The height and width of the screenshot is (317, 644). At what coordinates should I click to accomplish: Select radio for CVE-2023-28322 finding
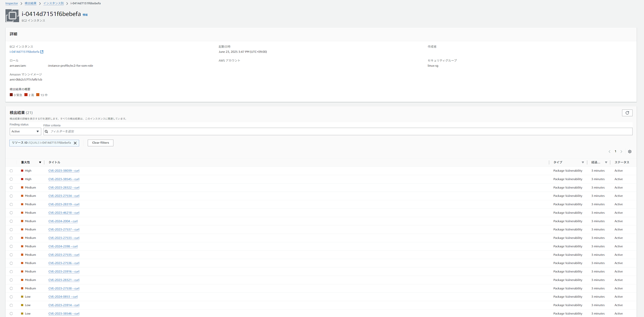[11, 188]
